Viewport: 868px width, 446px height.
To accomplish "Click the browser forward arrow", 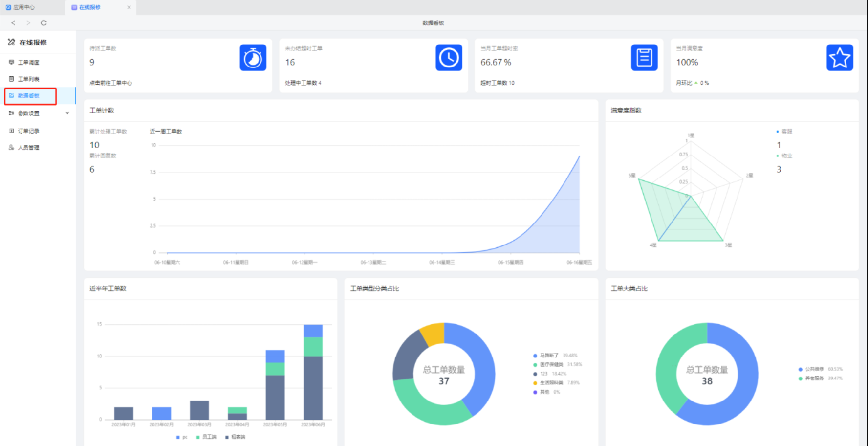I will (x=28, y=23).
